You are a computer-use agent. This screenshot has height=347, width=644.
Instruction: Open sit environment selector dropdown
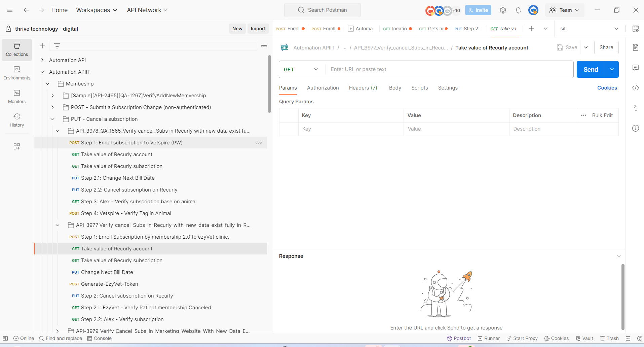point(589,29)
